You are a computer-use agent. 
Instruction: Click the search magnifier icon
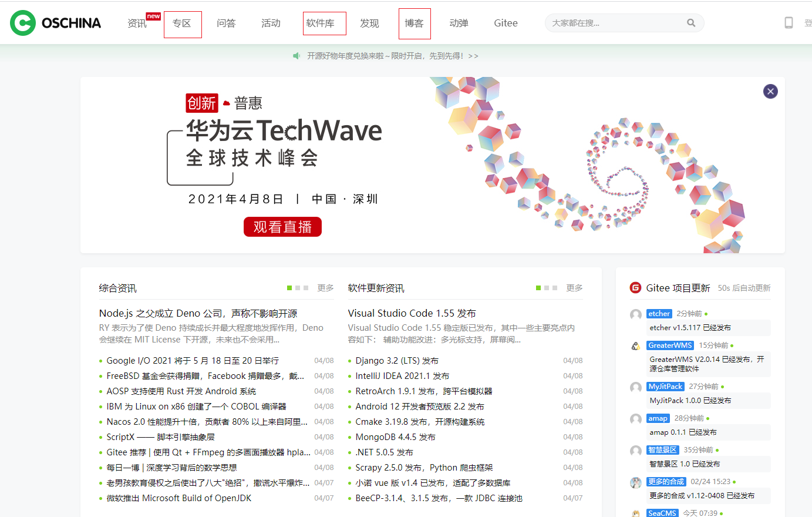click(691, 23)
